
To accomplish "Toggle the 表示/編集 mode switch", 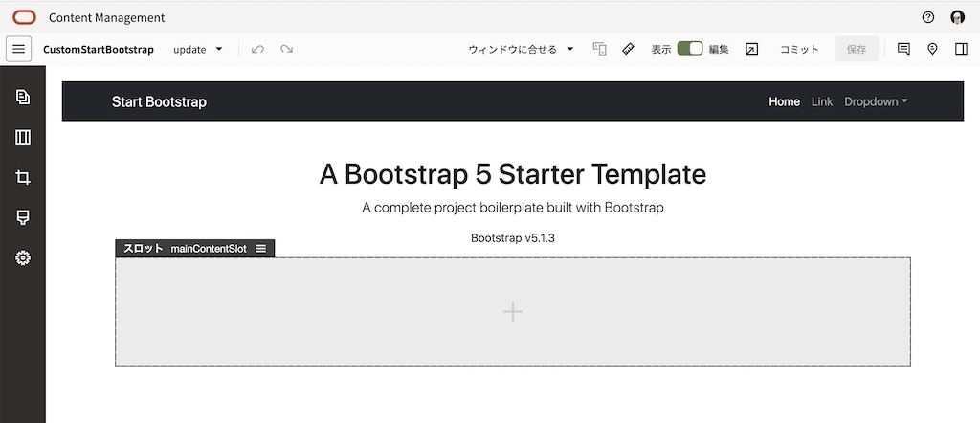I will click(x=689, y=49).
